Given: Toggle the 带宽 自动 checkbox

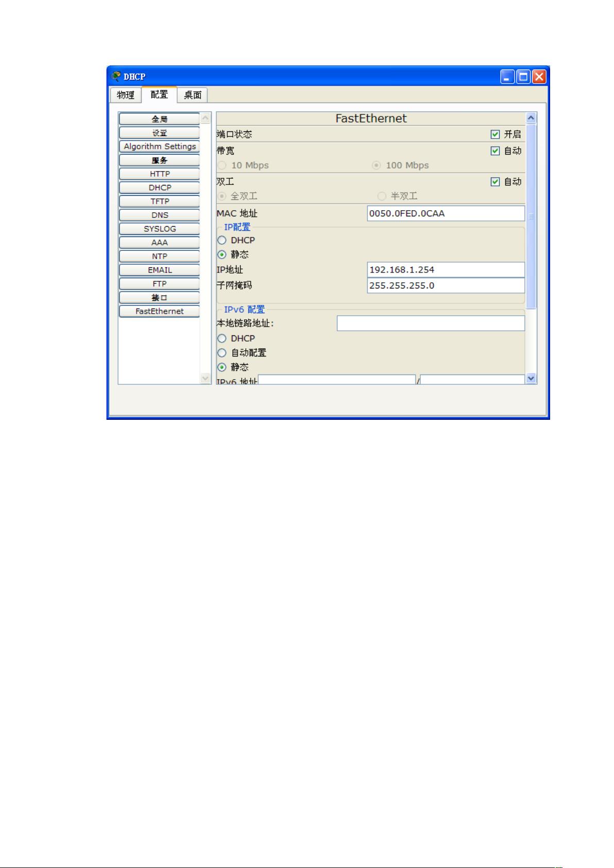Looking at the screenshot, I should pos(495,151).
